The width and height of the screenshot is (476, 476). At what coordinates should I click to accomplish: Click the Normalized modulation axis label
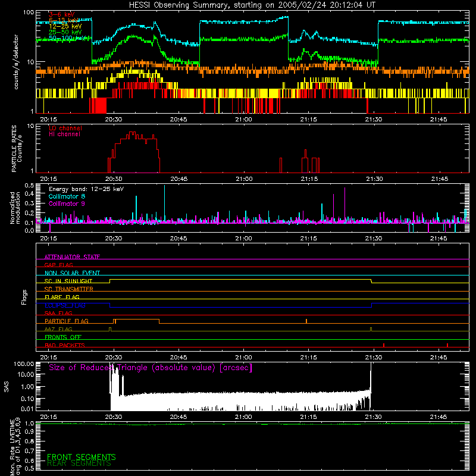coord(15,208)
